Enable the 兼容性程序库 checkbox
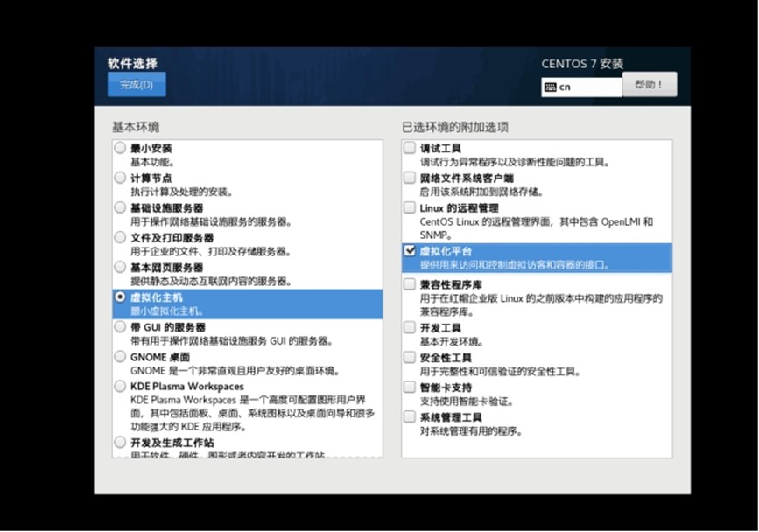Viewport: 759px width, 532px height. point(410,283)
